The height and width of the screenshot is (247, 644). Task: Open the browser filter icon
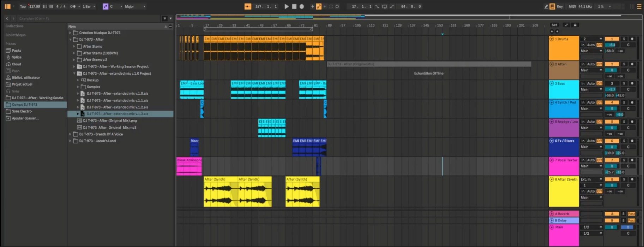pyautogui.click(x=164, y=18)
